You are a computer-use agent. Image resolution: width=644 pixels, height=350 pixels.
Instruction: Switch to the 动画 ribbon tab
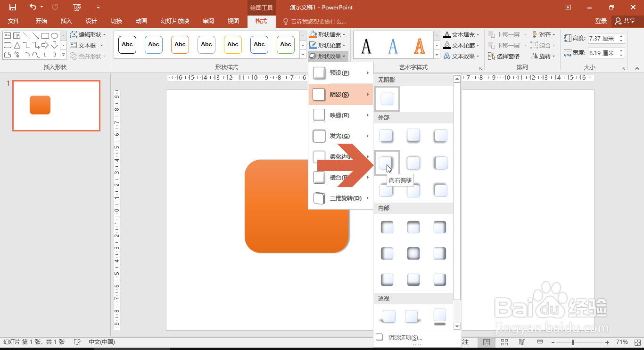141,21
